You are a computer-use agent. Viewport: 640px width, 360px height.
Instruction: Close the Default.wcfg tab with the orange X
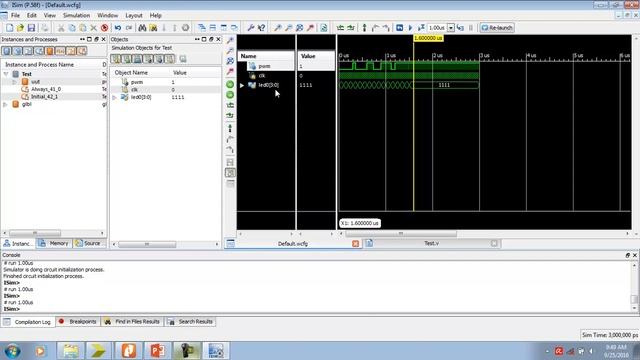[x=356, y=244]
